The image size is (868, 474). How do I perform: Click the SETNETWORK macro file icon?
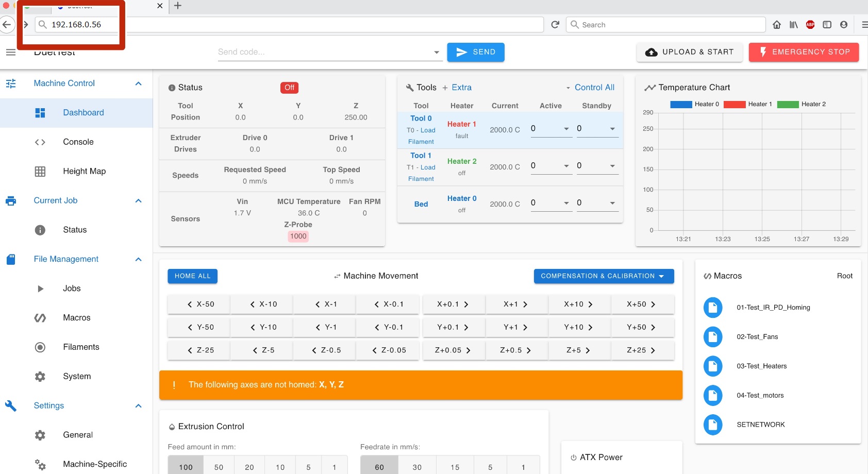pos(713,425)
